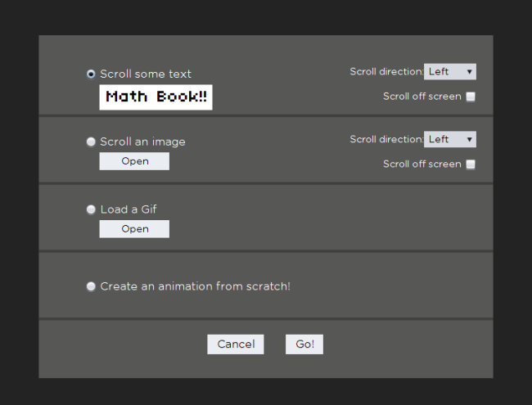This screenshot has height=405, width=532.
Task: Click the 'Math Book!!' text input field
Action: tap(156, 97)
